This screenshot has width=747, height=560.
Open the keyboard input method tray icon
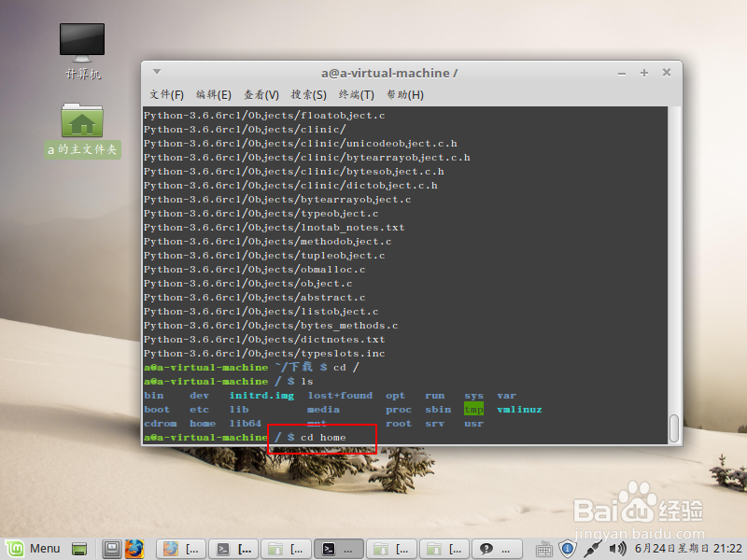click(544, 549)
